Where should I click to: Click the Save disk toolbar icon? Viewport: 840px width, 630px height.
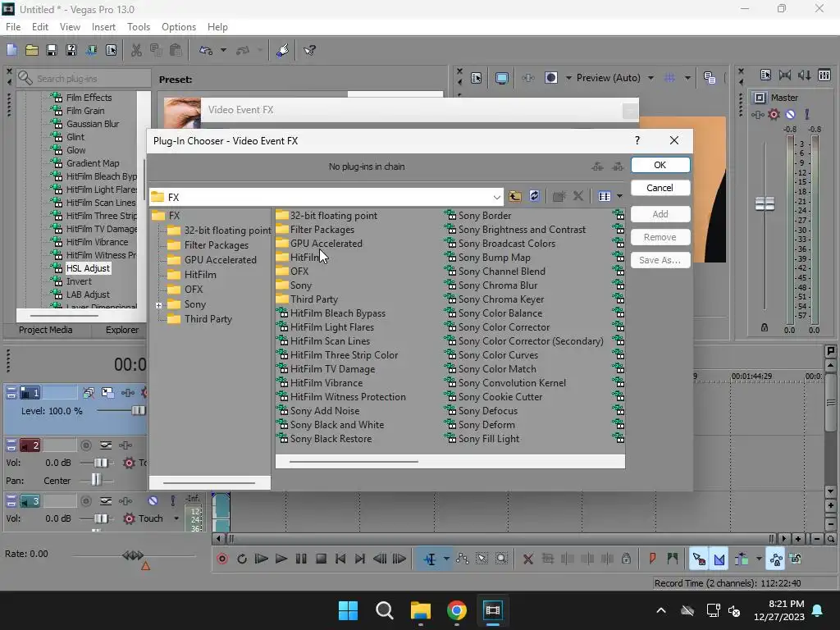[x=52, y=50]
